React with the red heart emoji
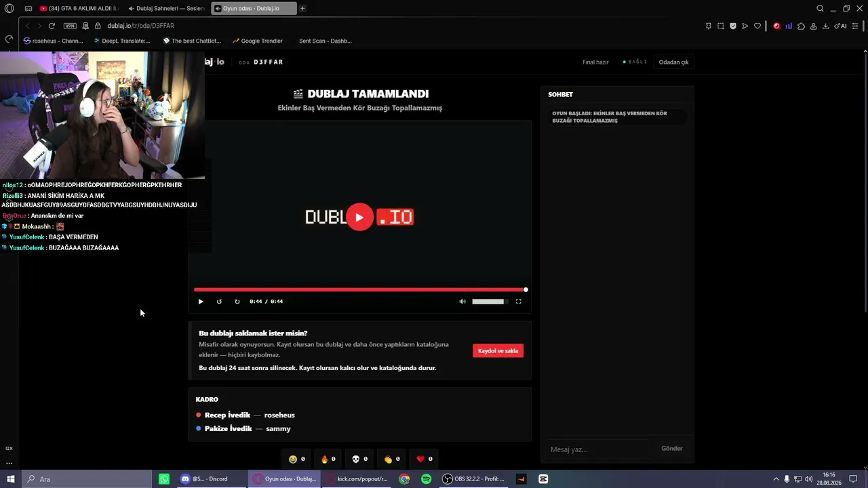This screenshot has height=488, width=868. click(424, 459)
